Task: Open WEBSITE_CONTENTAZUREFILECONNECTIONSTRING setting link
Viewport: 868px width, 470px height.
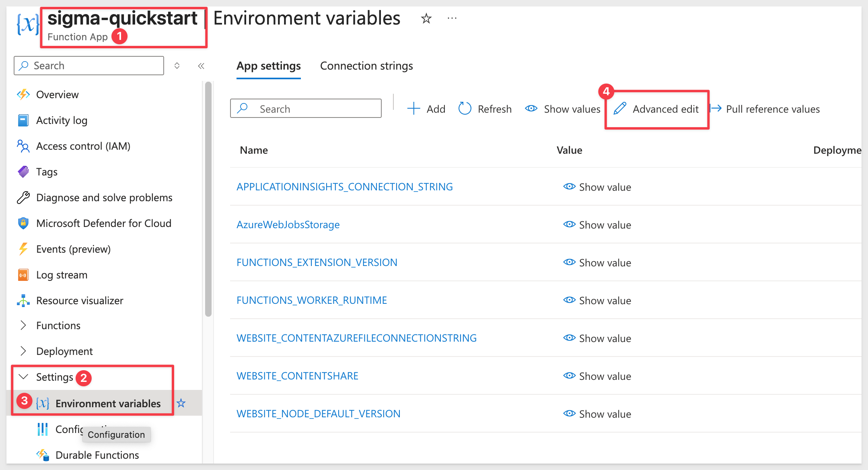Action: (x=356, y=338)
